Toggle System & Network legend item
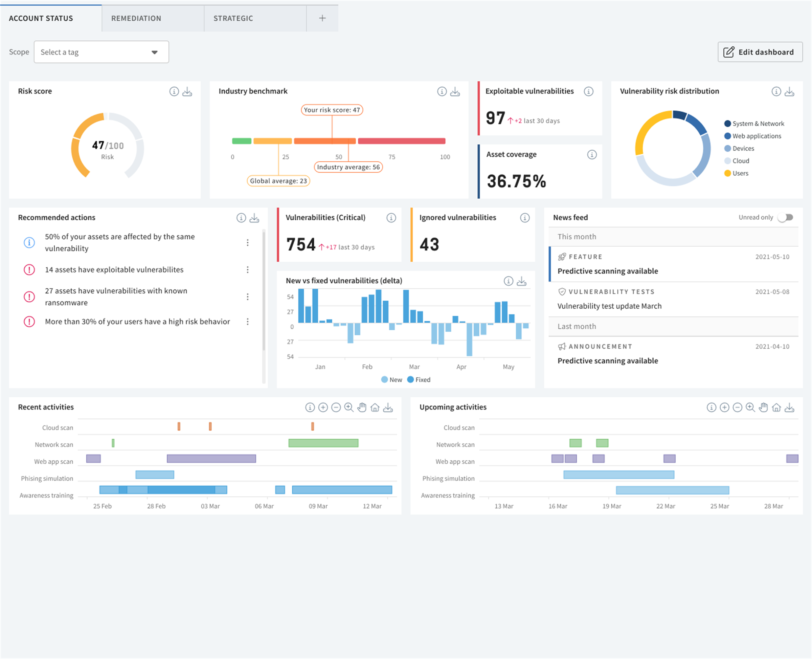 [754, 124]
